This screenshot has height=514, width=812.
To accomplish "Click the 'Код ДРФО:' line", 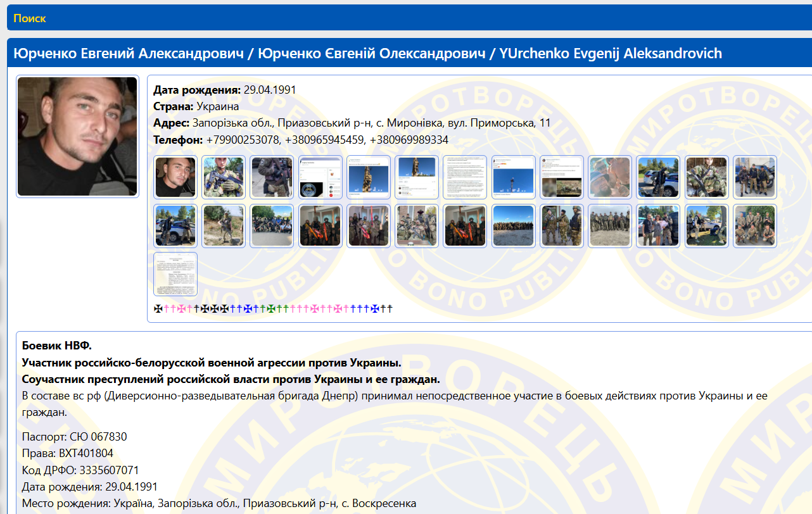I will point(80,470).
